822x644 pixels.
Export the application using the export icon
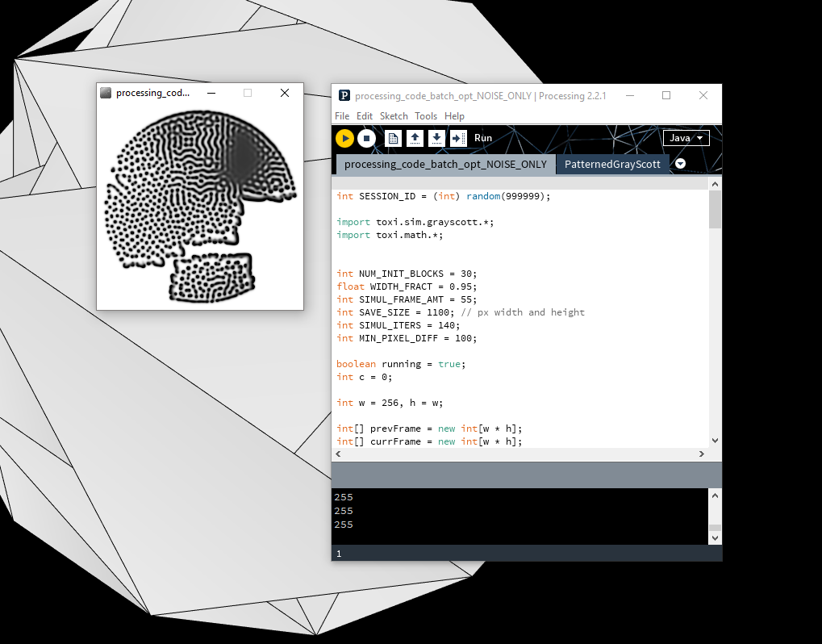point(457,138)
